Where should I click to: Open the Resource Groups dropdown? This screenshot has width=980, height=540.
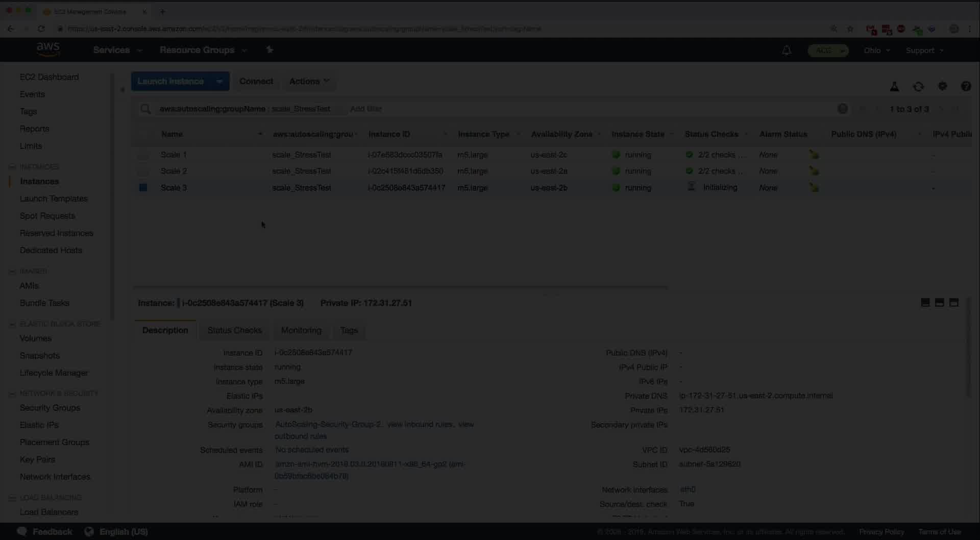(x=203, y=50)
